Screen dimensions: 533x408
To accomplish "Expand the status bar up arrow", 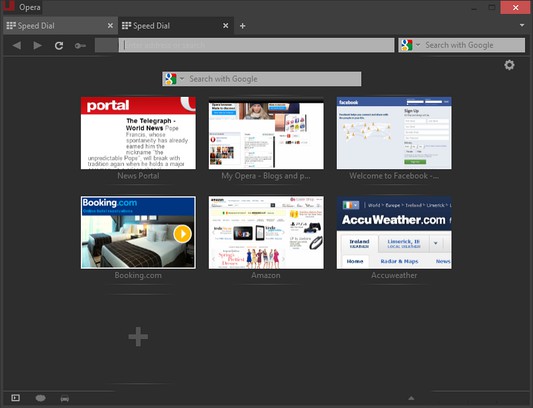I will click(x=411, y=398).
